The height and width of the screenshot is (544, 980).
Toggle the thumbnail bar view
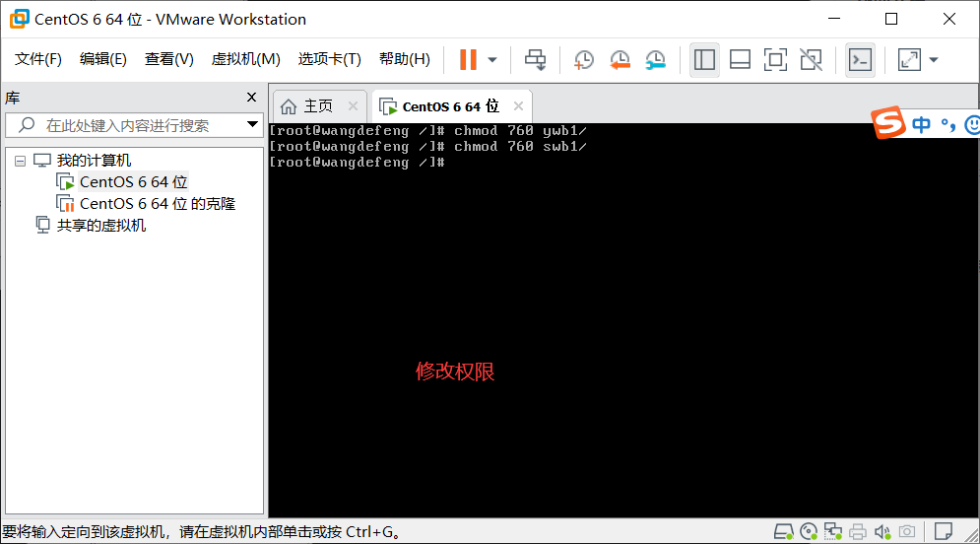tap(740, 60)
